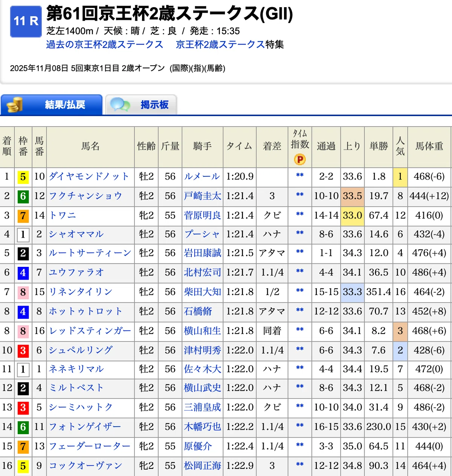Open jockey 津村明秀 profile

tap(203, 350)
